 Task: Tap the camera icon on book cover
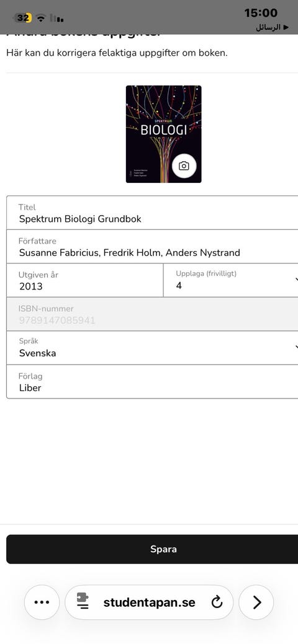coord(184,165)
